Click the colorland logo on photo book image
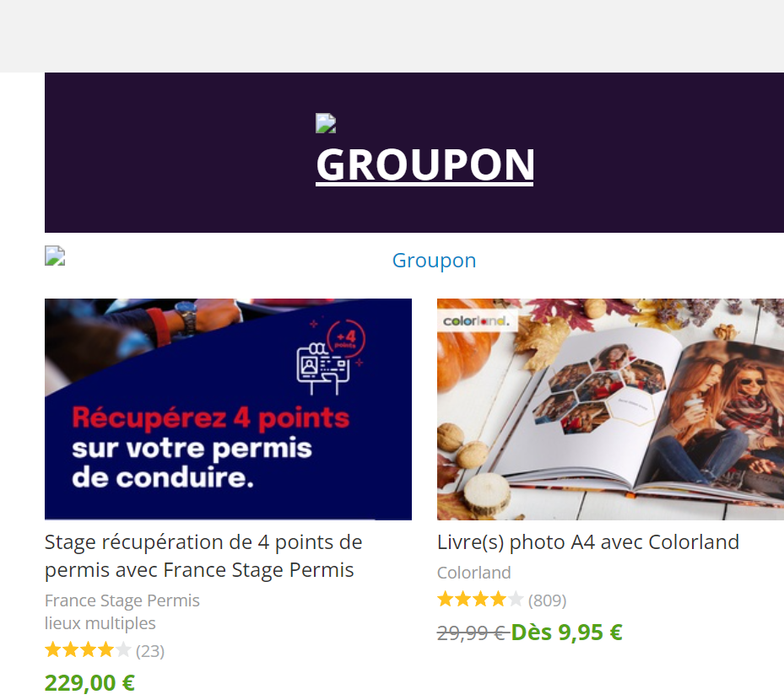 click(477, 320)
